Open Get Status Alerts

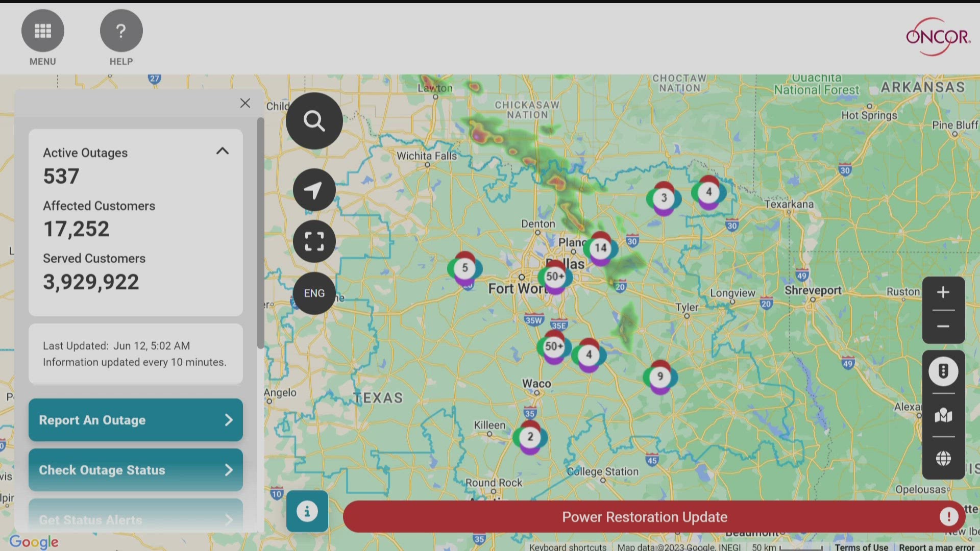pos(135,518)
